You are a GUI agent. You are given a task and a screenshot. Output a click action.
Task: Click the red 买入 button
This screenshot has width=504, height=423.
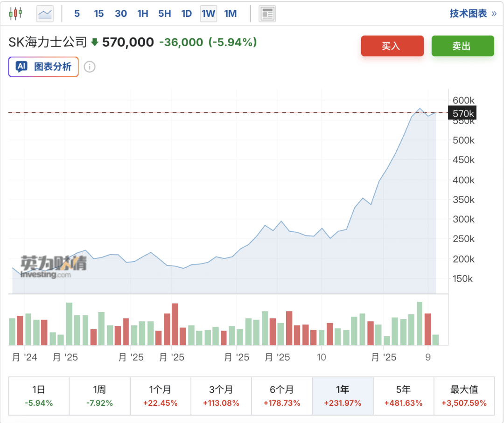(392, 46)
